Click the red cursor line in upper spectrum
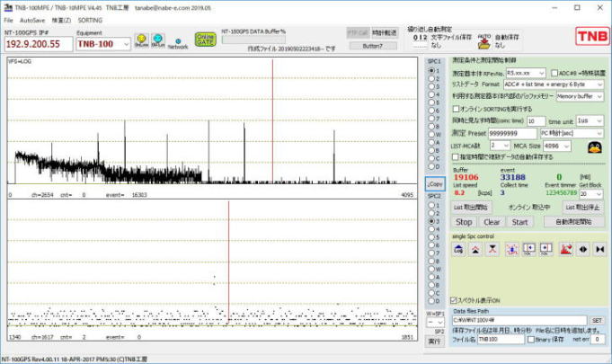 tap(272, 121)
